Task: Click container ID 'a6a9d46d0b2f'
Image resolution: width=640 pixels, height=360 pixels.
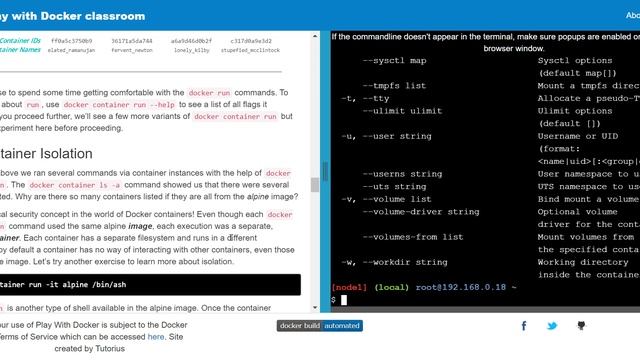Action: pos(191,41)
